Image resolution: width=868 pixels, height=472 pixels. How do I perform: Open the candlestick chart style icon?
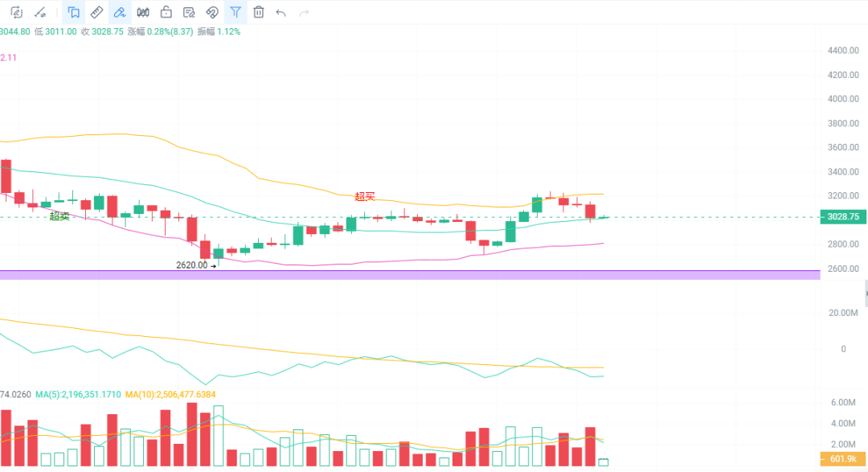point(143,12)
